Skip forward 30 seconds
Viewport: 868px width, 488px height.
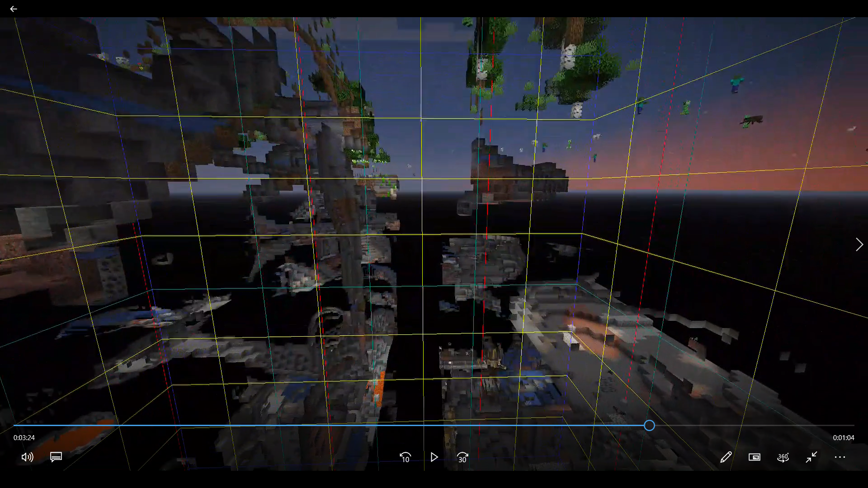coord(462,457)
